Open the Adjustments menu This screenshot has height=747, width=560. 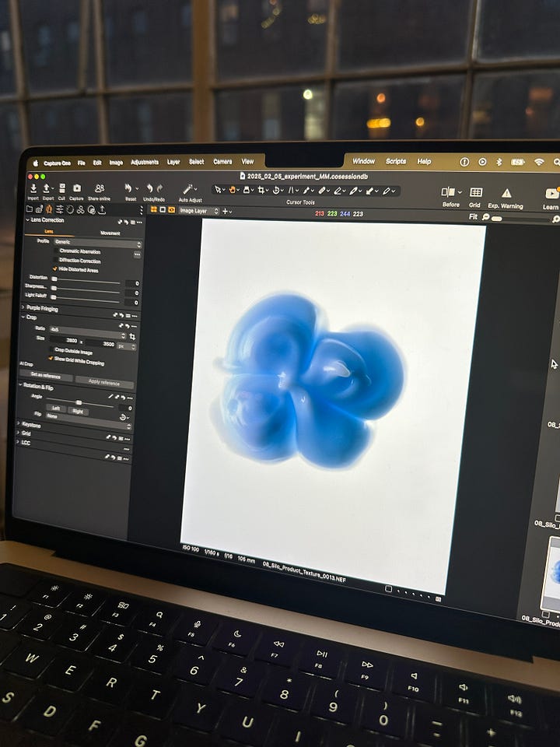pos(145,163)
